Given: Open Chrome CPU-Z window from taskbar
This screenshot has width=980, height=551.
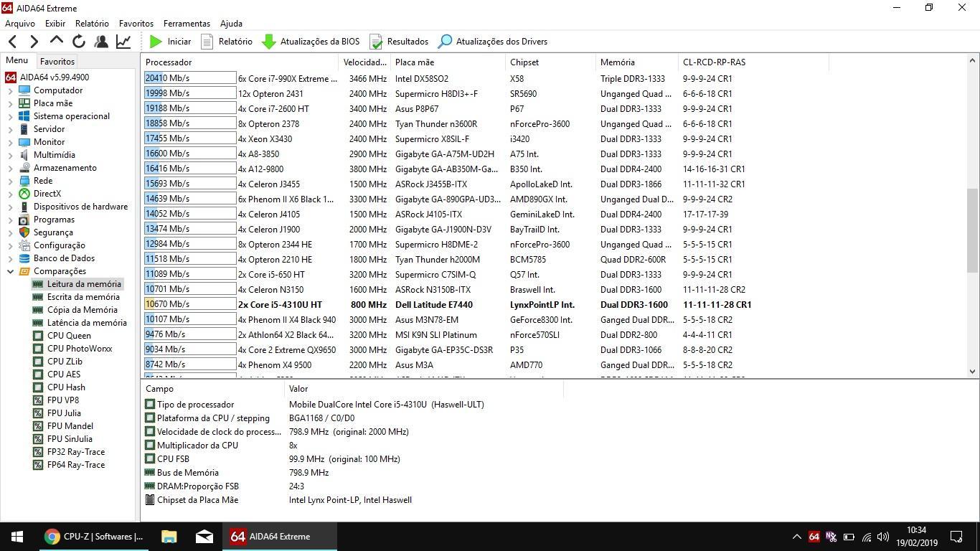Looking at the screenshot, I should pos(93,537).
